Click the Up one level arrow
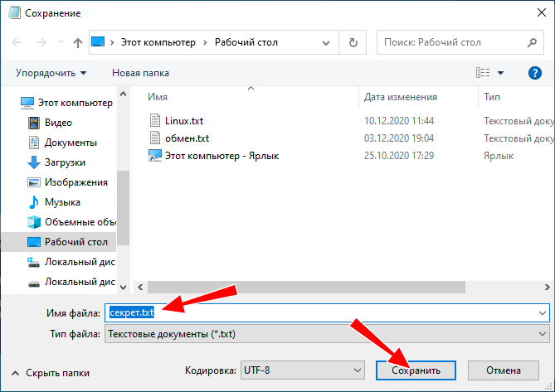Screen dimensions: 555x392 (77, 42)
